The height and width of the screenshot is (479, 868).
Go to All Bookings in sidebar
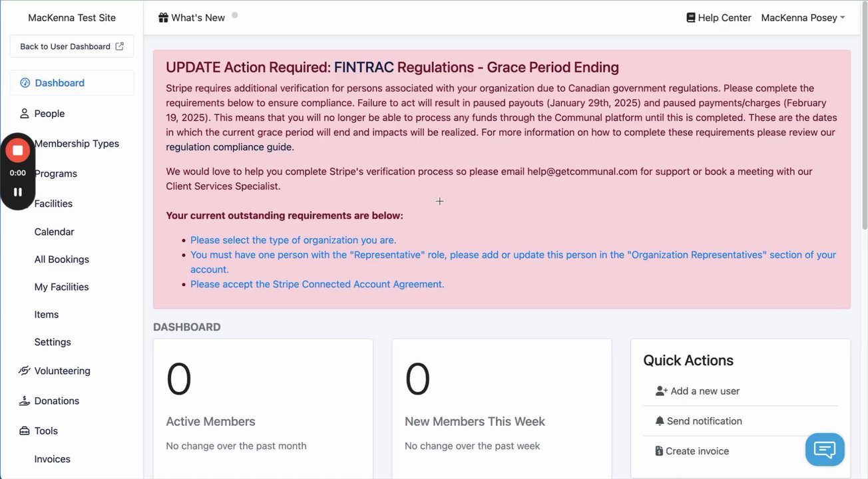pyautogui.click(x=61, y=259)
